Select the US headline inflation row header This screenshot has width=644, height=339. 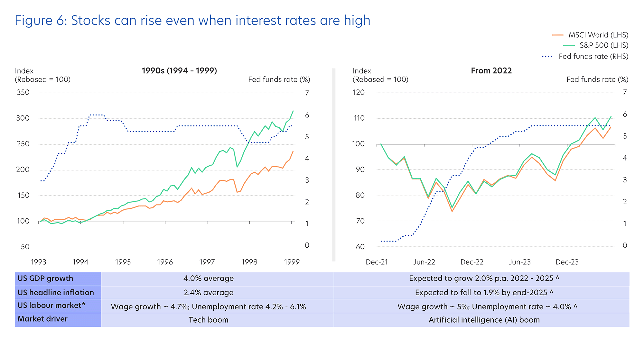(x=56, y=293)
